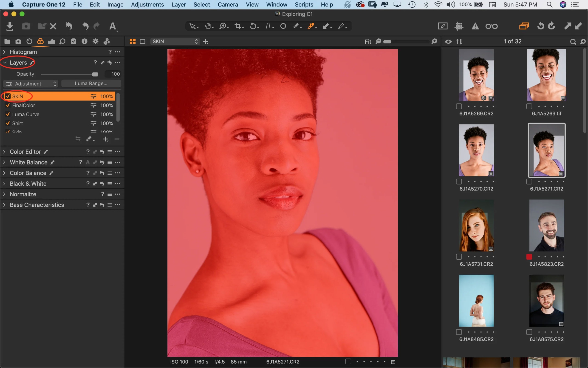The width and height of the screenshot is (588, 368).
Task: Tick the color tag box for 6J1A5269.CR2
Action: click(x=459, y=106)
